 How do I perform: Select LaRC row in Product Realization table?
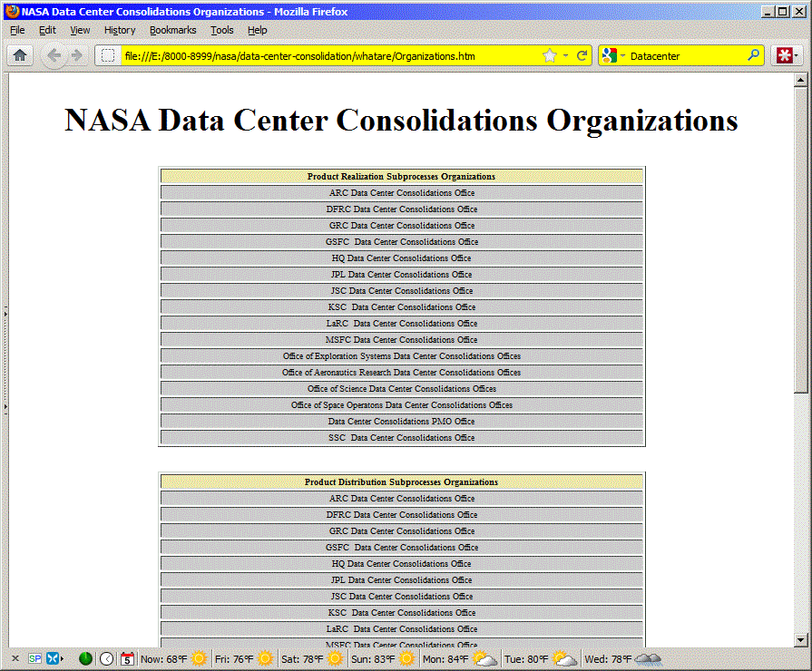click(x=401, y=323)
